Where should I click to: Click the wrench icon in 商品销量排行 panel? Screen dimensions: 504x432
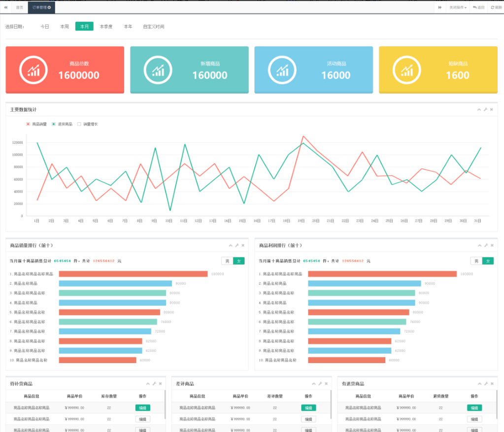pyautogui.click(x=236, y=245)
